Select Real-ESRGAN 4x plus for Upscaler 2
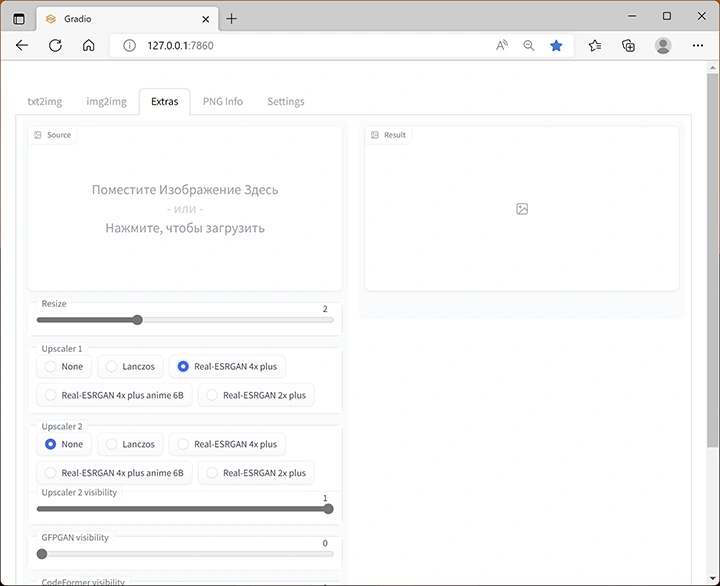720x586 pixels. point(227,444)
